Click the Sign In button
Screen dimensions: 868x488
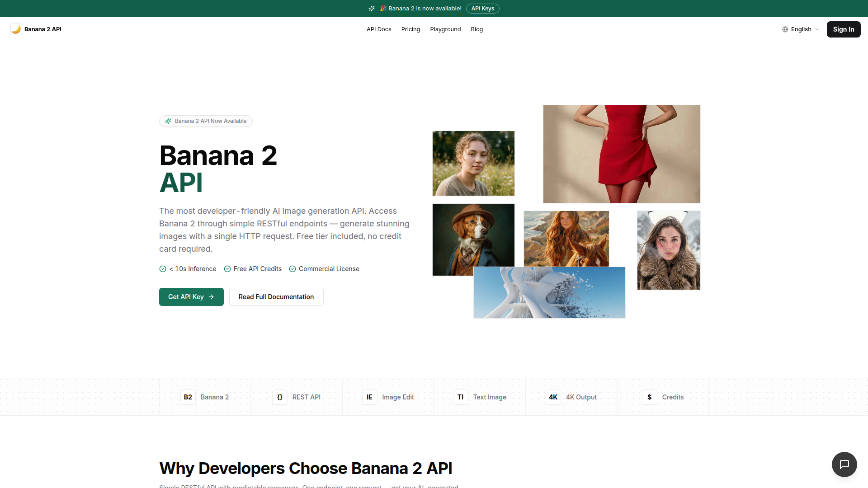click(x=844, y=29)
